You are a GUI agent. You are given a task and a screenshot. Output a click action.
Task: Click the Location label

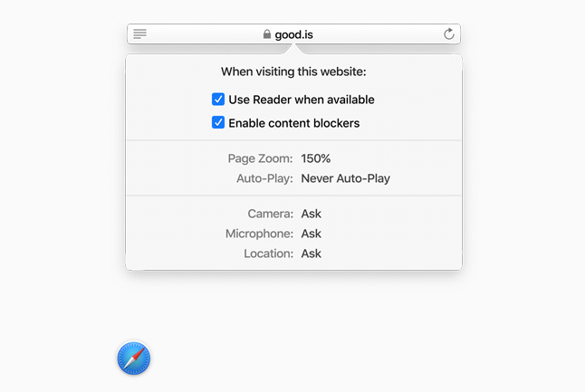(x=269, y=253)
